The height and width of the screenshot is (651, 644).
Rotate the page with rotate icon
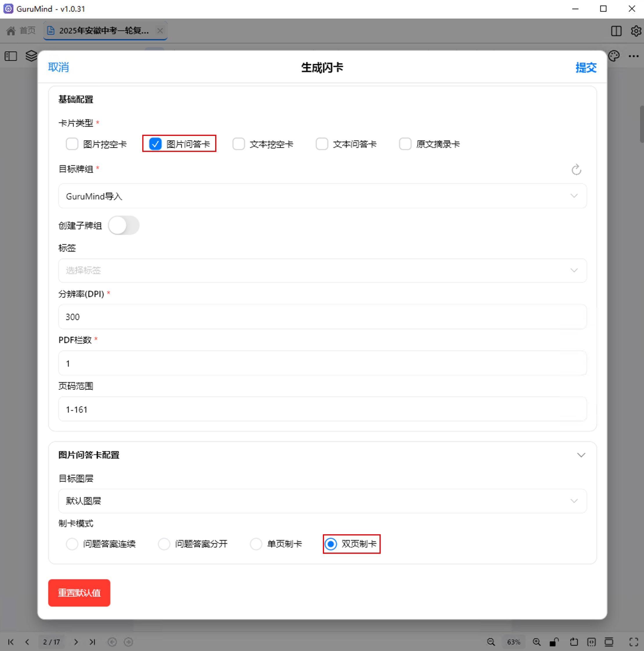click(573, 642)
